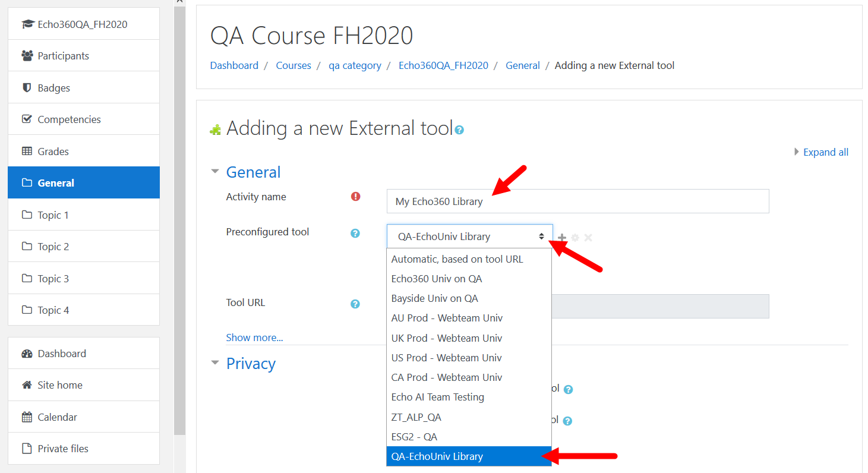Open Calendar in the sidebar
The image size is (868, 473).
[84, 417]
